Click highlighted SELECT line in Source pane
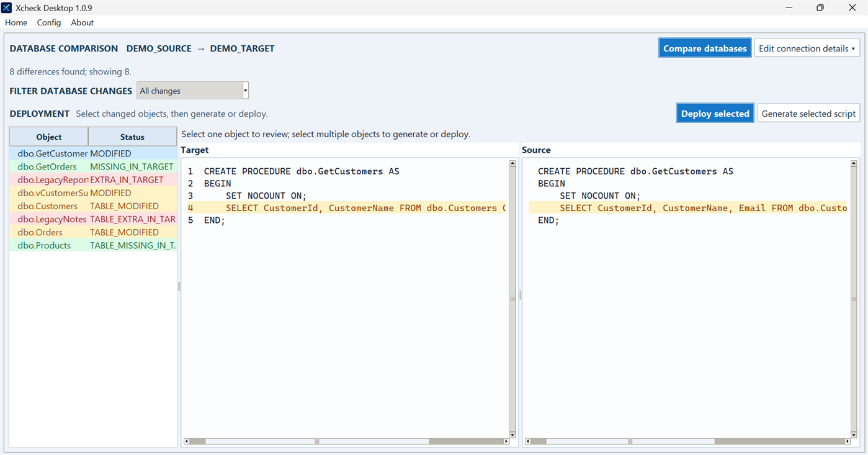 click(x=689, y=208)
